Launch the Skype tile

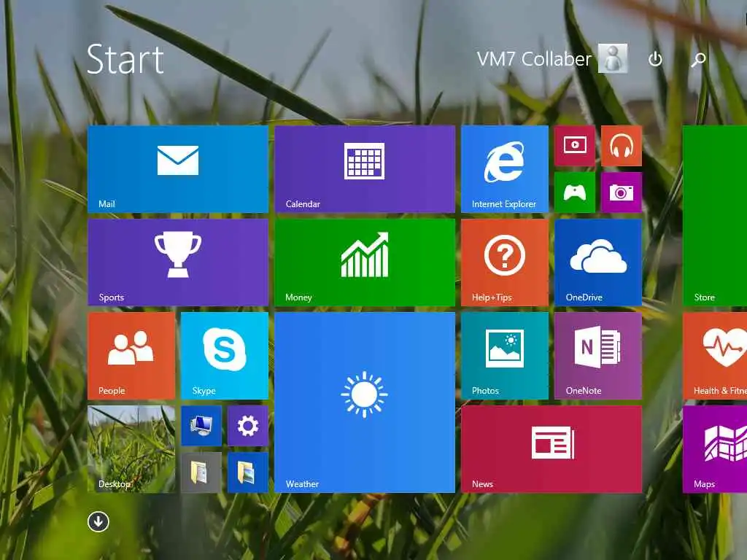point(225,356)
